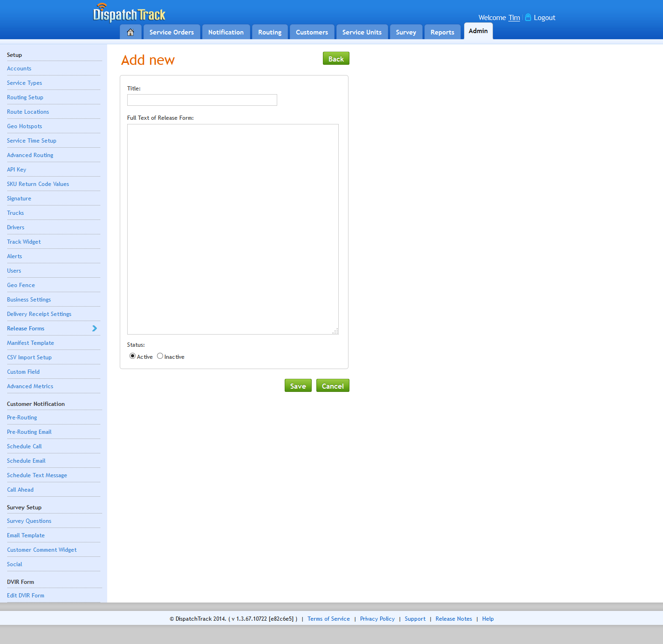Select the Inactive status radio button
Image resolution: width=663 pixels, height=644 pixels.
click(160, 356)
